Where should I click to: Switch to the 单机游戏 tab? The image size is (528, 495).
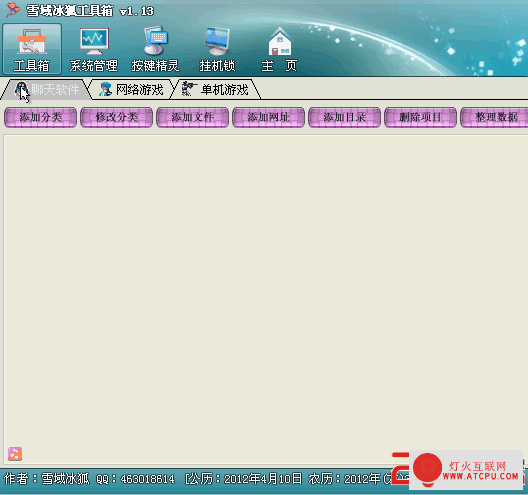tap(216, 90)
